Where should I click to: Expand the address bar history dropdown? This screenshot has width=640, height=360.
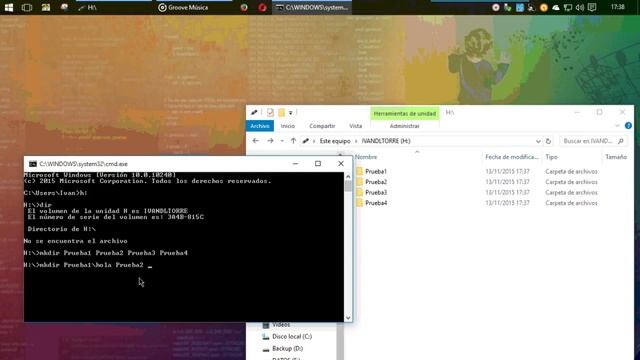coord(538,141)
